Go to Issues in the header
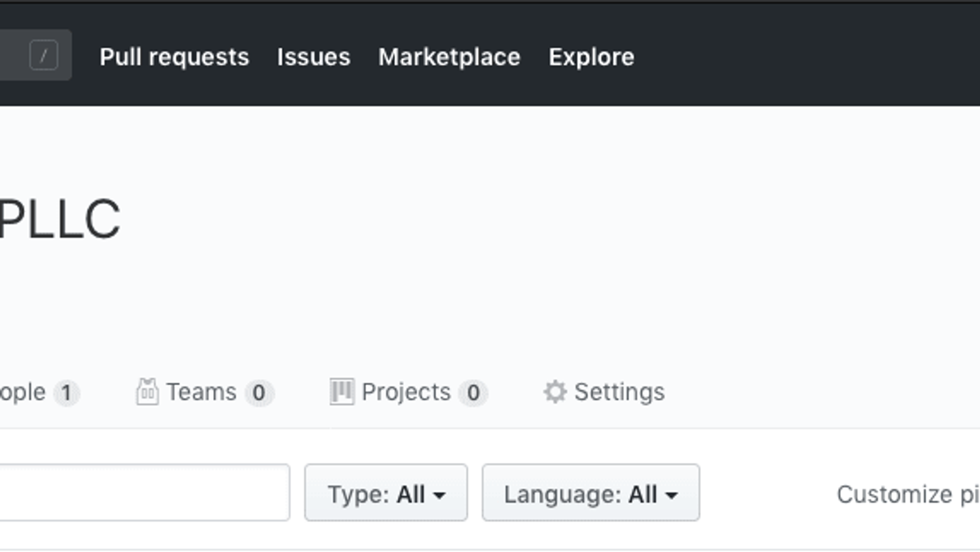Image resolution: width=980 pixels, height=552 pixels. 314,57
